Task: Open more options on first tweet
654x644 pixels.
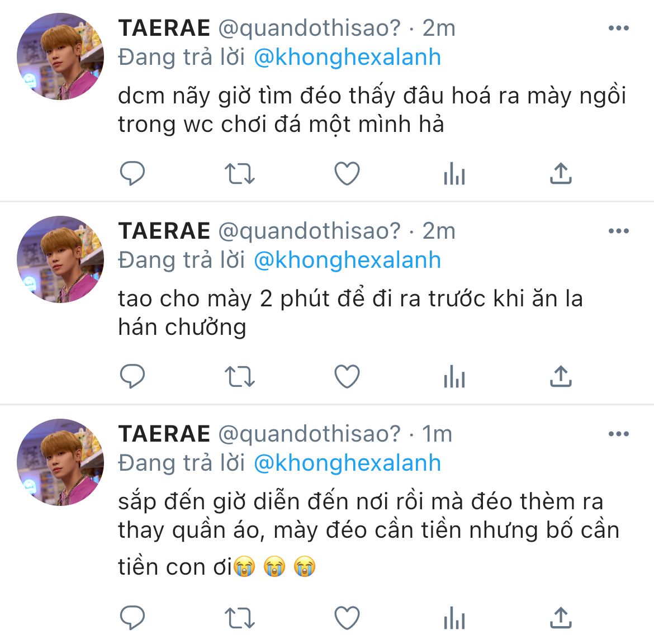Action: 619,28
